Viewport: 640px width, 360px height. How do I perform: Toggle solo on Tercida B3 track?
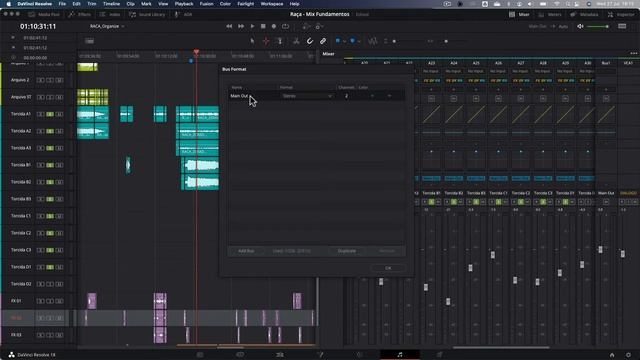click(50, 199)
